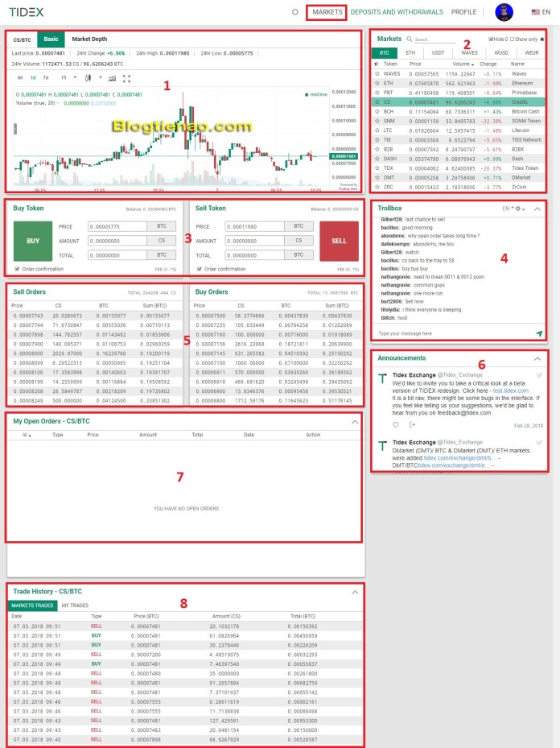Open Twitter bird on DMarket announcement
The height and width of the screenshot is (748, 560).
click(539, 442)
